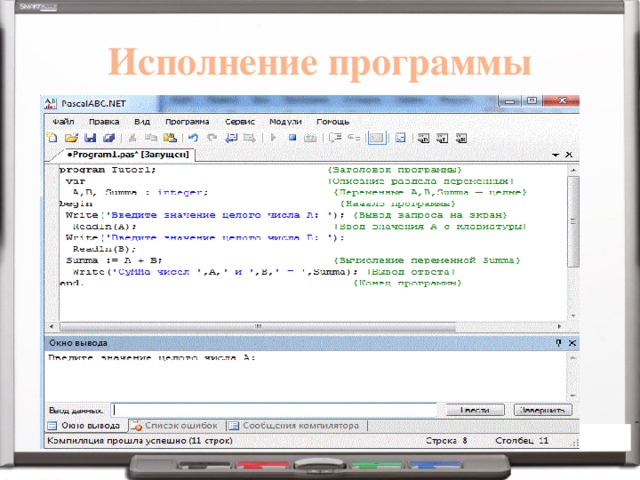Click the navigate backward icon

tap(231, 138)
